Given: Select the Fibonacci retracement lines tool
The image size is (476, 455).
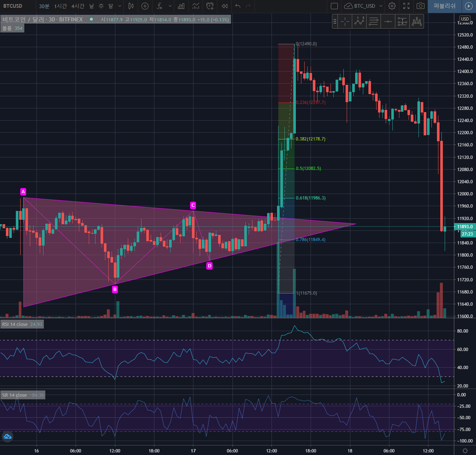Looking at the screenshot, I should point(374,22).
